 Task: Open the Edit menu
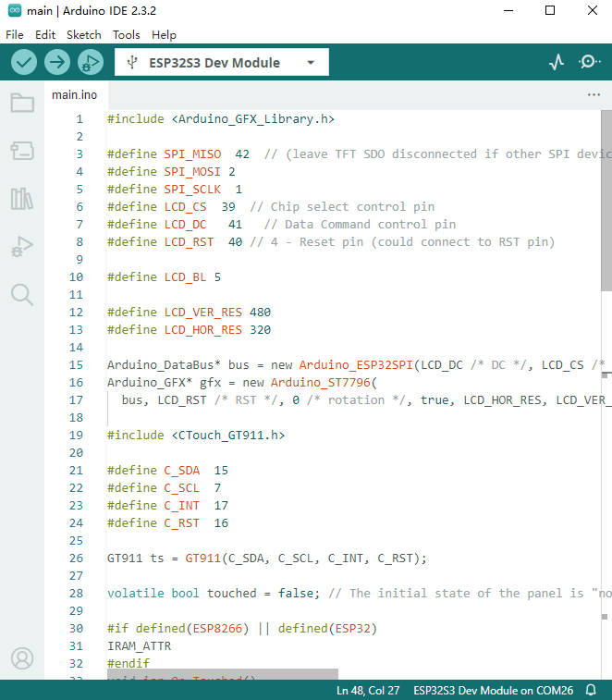45,35
